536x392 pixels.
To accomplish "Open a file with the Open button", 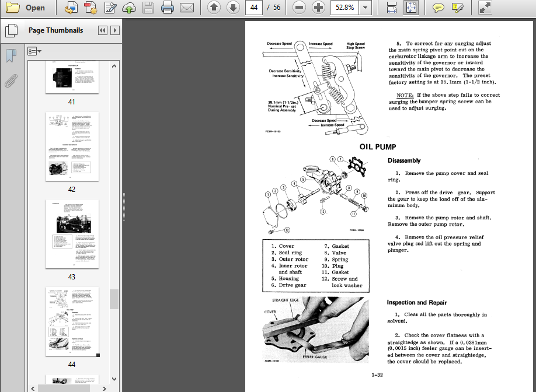I will (x=26, y=8).
